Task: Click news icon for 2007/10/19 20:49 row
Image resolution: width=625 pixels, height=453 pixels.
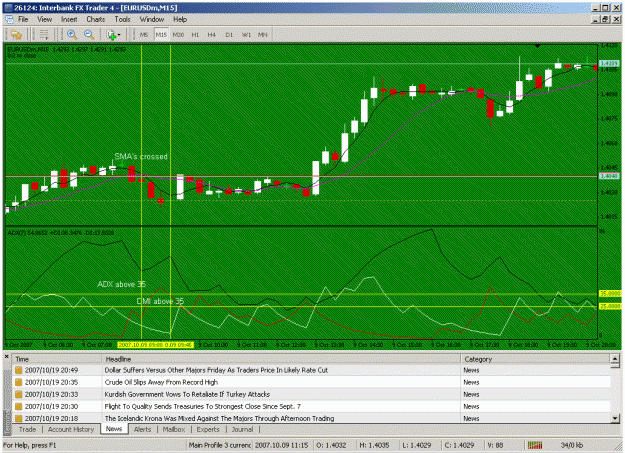Action: click(x=18, y=370)
